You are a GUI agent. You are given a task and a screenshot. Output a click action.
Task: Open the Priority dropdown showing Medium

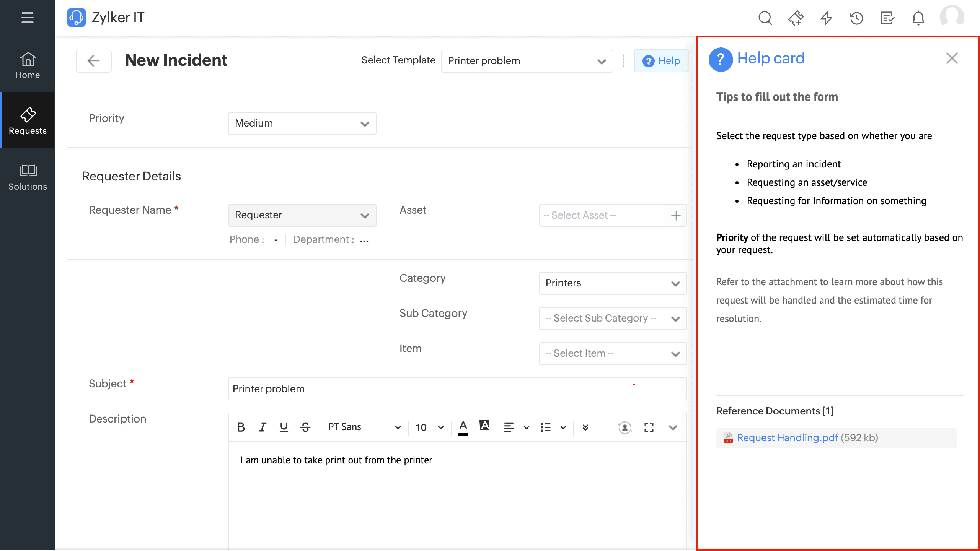click(x=302, y=124)
